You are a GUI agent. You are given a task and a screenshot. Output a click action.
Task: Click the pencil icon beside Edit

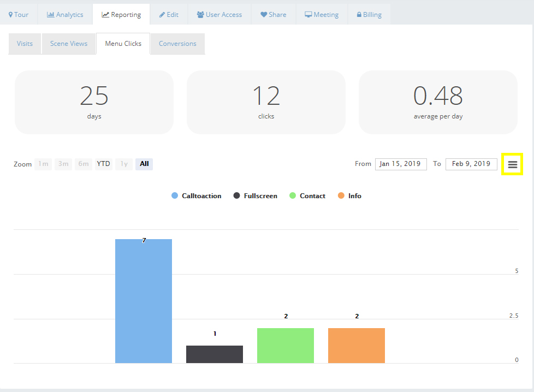click(x=162, y=15)
